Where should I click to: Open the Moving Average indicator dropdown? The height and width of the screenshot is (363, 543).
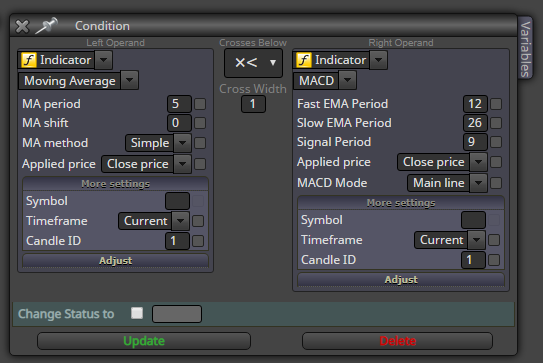point(130,80)
